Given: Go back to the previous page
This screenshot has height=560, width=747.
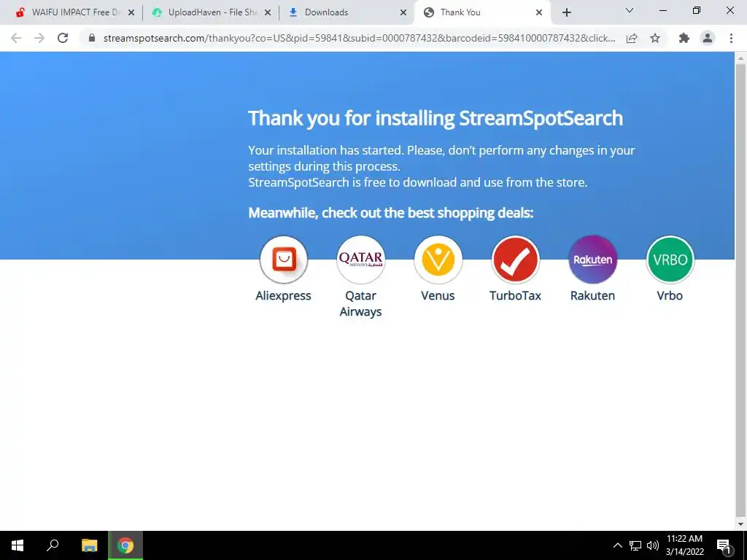Looking at the screenshot, I should 16,38.
